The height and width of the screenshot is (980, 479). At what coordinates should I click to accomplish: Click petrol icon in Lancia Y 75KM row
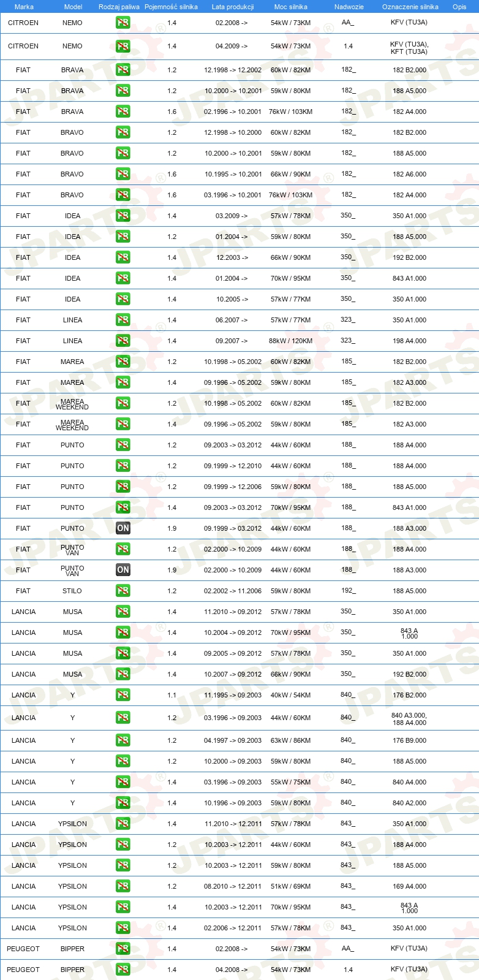pyautogui.click(x=123, y=782)
